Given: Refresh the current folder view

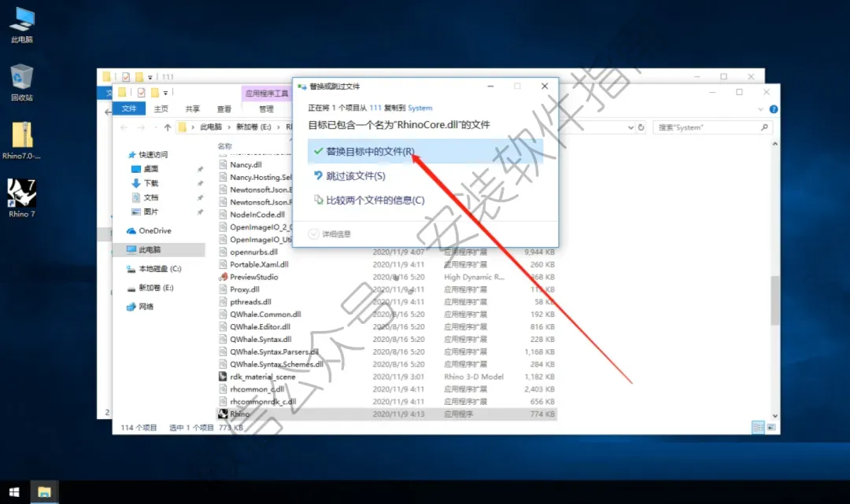Looking at the screenshot, I should (641, 127).
